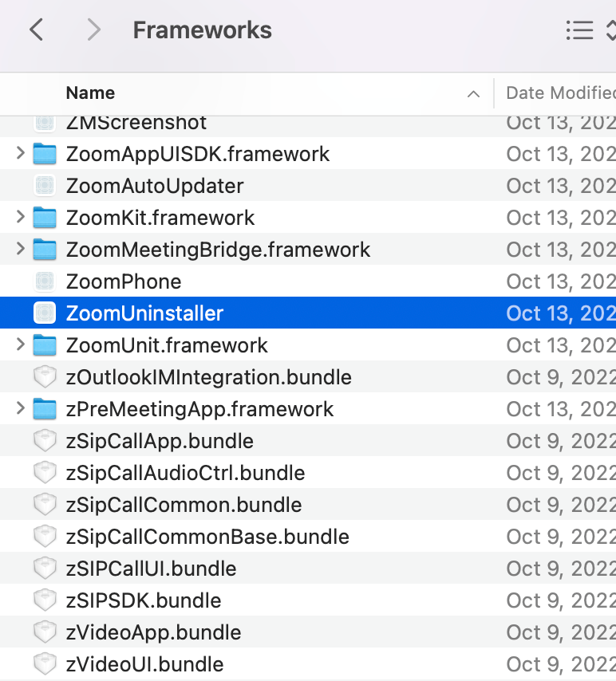Image resolution: width=616 pixels, height=681 pixels.
Task: Select the zSipCallCommonBase.bundle file
Action: (207, 537)
